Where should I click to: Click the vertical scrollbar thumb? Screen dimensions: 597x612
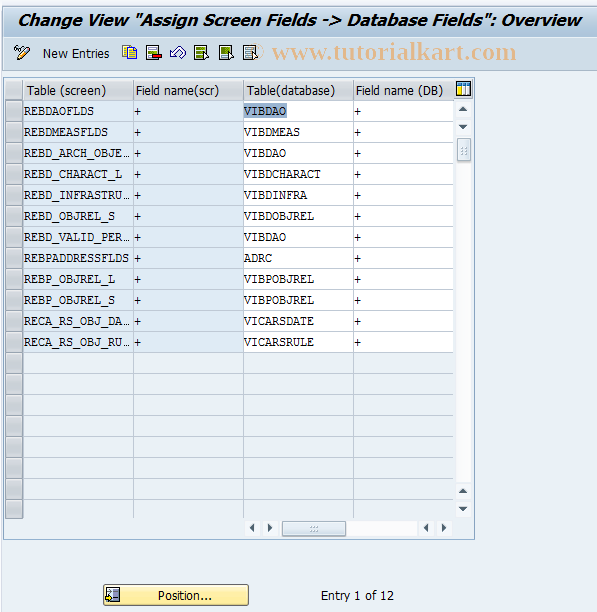[x=464, y=149]
